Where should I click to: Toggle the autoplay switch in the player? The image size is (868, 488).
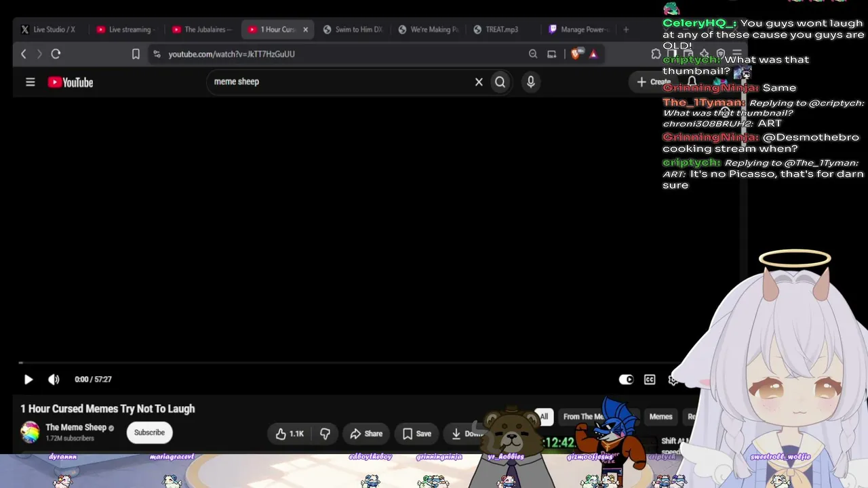[x=626, y=380]
